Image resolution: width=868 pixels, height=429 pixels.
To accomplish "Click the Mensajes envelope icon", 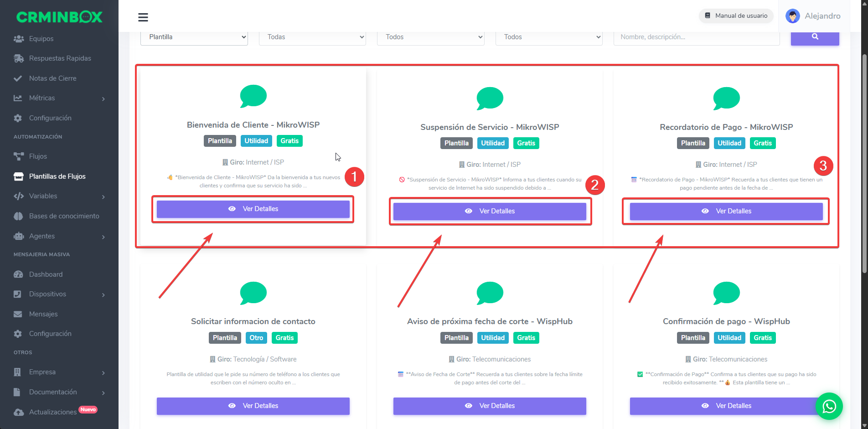I will [18, 314].
